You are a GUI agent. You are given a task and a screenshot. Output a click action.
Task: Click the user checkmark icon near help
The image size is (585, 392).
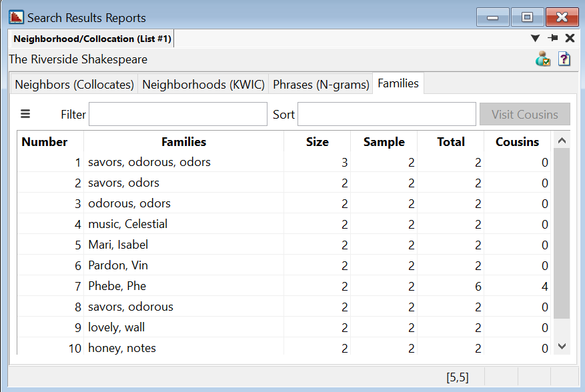[x=542, y=59]
